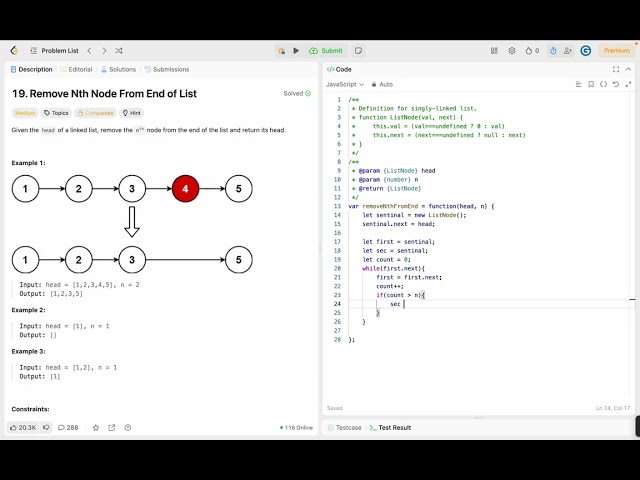Dislike the problem thumbs-down

[x=46, y=428]
